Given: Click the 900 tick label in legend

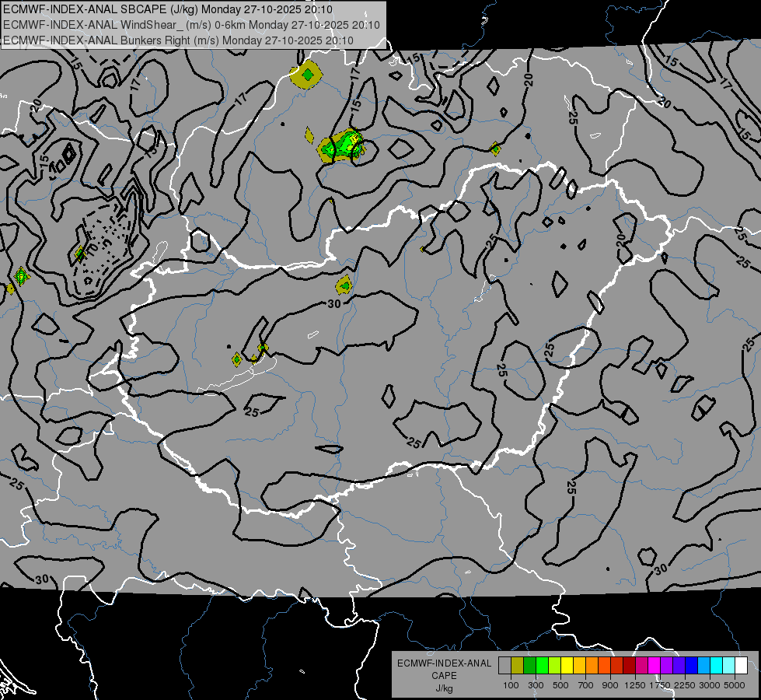Looking at the screenshot, I should [610, 685].
